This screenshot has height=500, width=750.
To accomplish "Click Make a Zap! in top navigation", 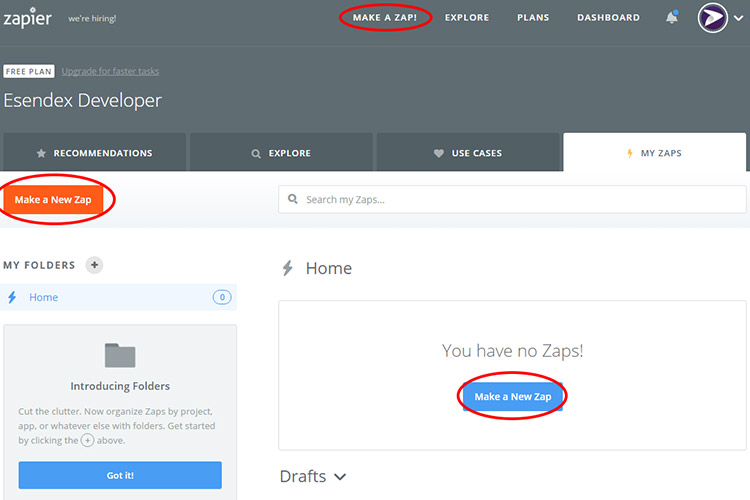I will [385, 17].
